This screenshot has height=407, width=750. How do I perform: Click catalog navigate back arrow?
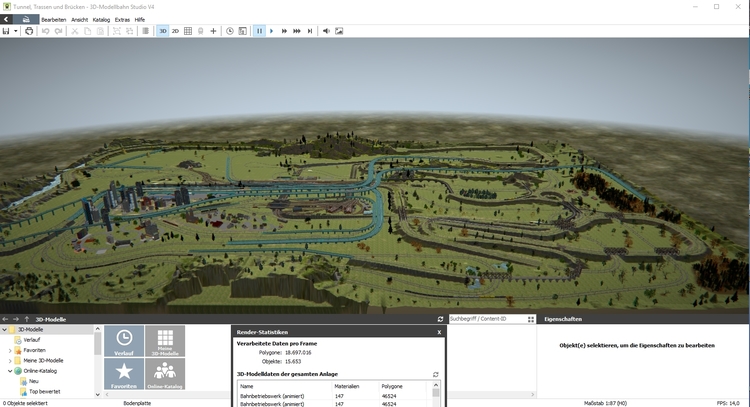tap(5, 319)
